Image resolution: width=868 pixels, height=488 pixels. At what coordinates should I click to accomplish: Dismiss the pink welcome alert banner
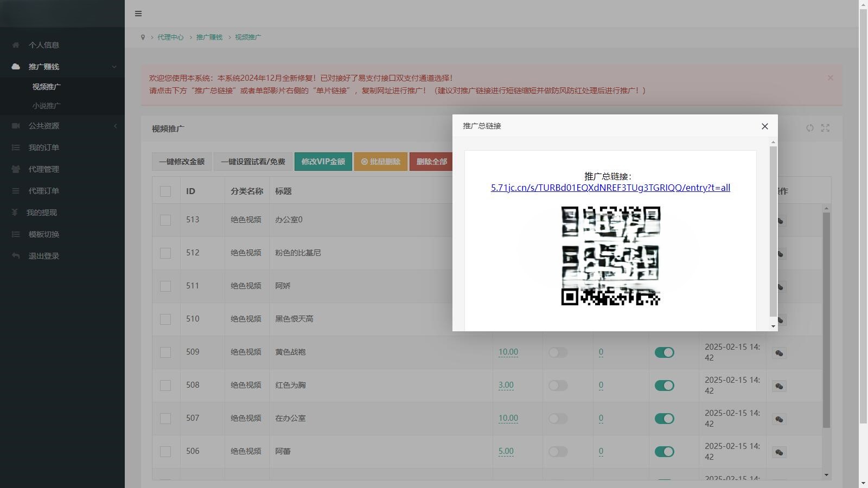click(830, 78)
